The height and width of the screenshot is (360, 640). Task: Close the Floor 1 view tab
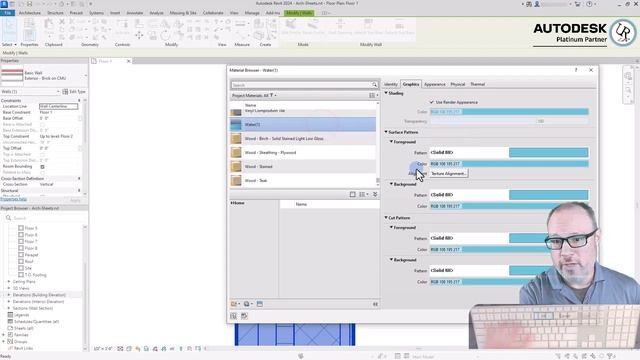[x=129, y=61]
